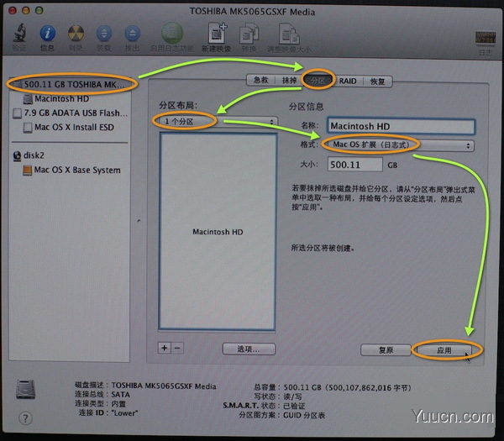Select 7.9 GB ADATA USB Flash drive
504x441 pixels.
point(70,113)
